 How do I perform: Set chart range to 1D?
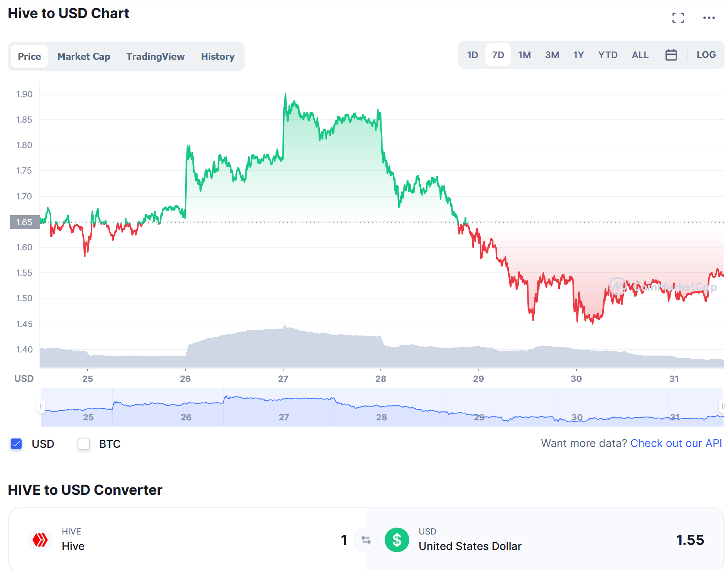pos(472,55)
